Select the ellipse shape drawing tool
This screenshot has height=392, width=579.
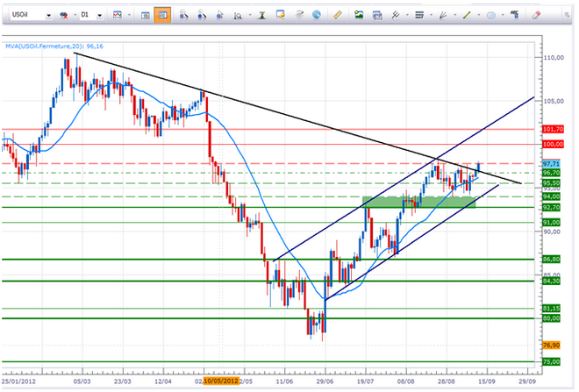coord(492,15)
